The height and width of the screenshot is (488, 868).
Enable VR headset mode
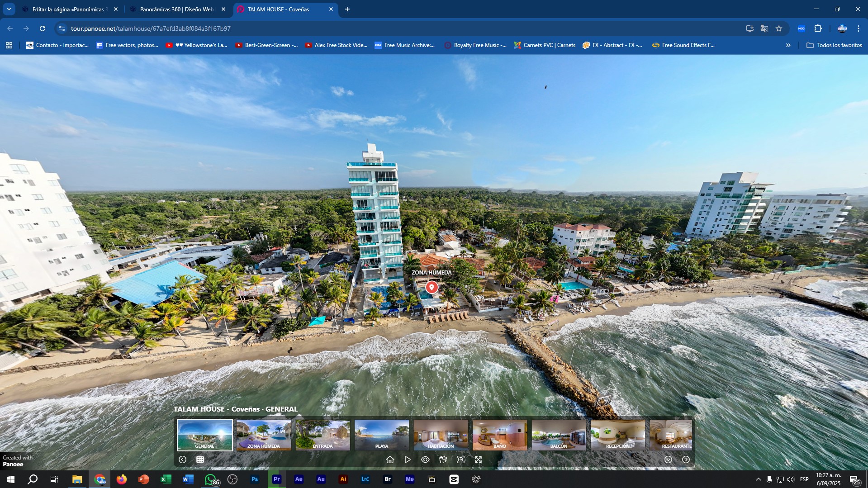coord(443,460)
